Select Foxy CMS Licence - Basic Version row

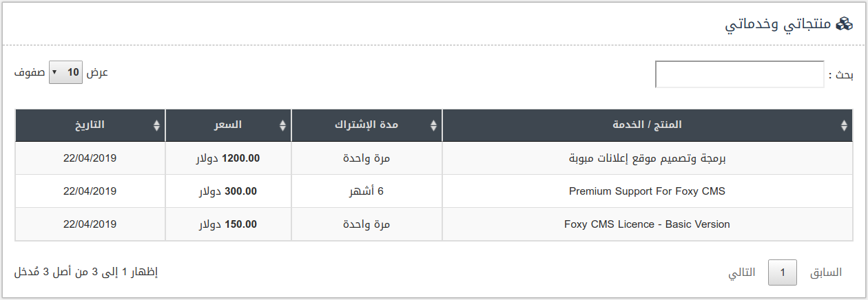click(x=434, y=224)
